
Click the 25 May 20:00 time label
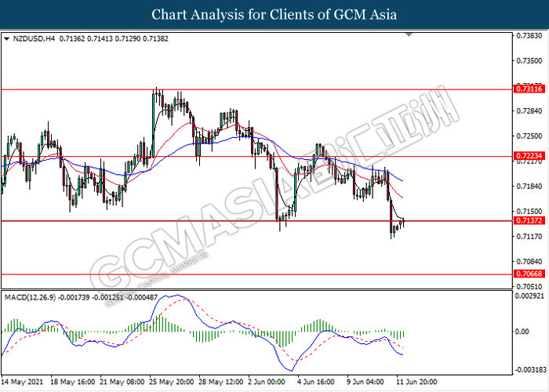[x=172, y=382]
